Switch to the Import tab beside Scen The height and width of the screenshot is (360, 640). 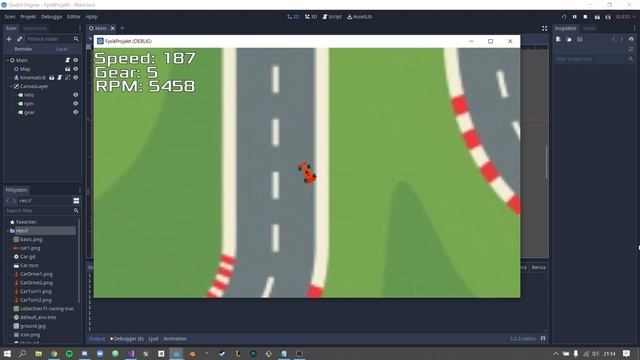pyautogui.click(x=34, y=29)
